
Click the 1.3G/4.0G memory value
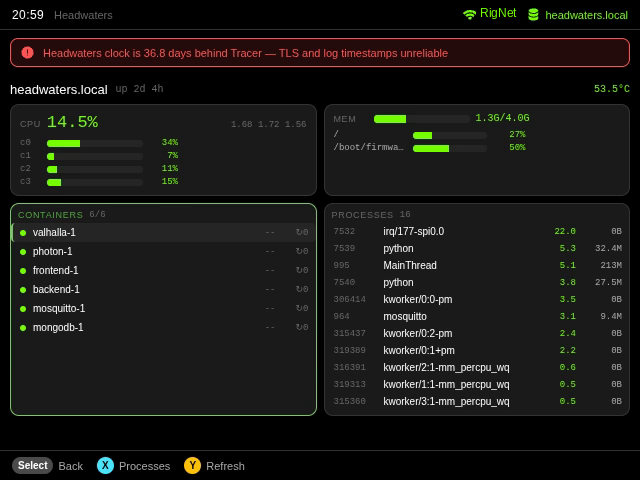[502, 118]
